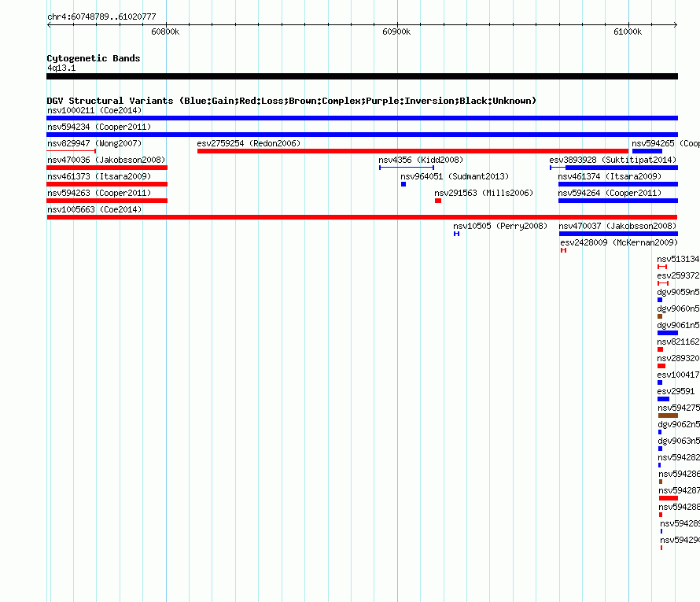Click the esv3893928 (Suktitipat2014) label
Viewport: 700px width, 602px height.
click(x=613, y=160)
